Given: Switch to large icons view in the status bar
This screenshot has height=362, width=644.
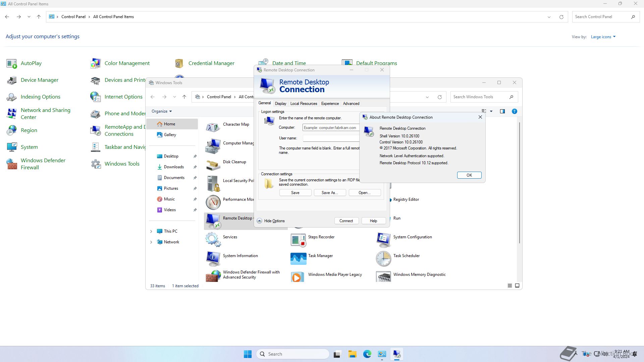Looking at the screenshot, I should (x=517, y=286).
